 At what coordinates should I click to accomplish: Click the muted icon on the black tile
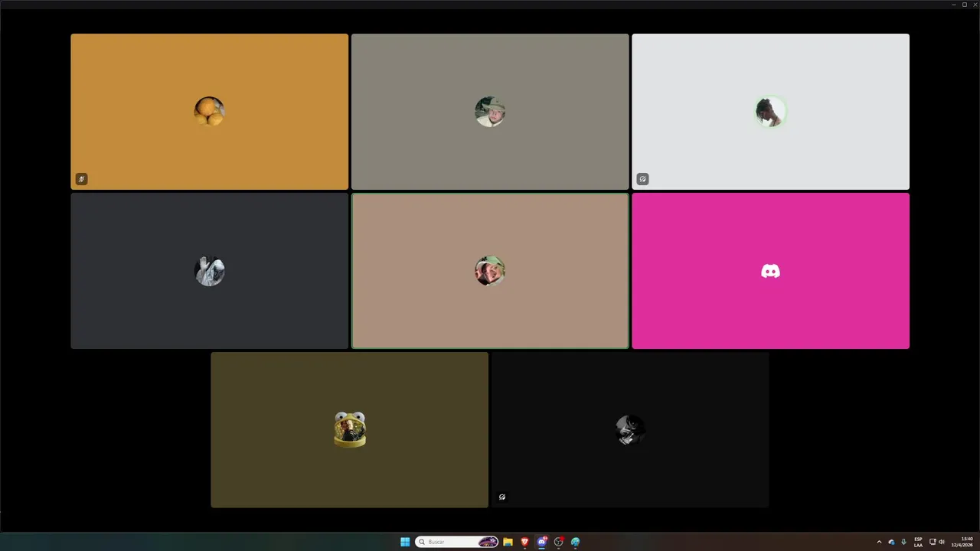pos(502,497)
